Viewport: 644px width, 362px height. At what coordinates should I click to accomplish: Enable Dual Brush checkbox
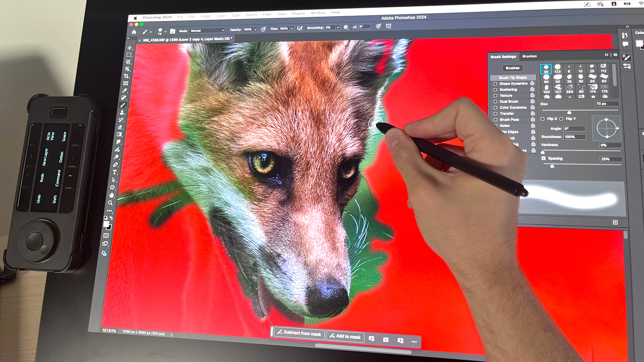pyautogui.click(x=496, y=102)
